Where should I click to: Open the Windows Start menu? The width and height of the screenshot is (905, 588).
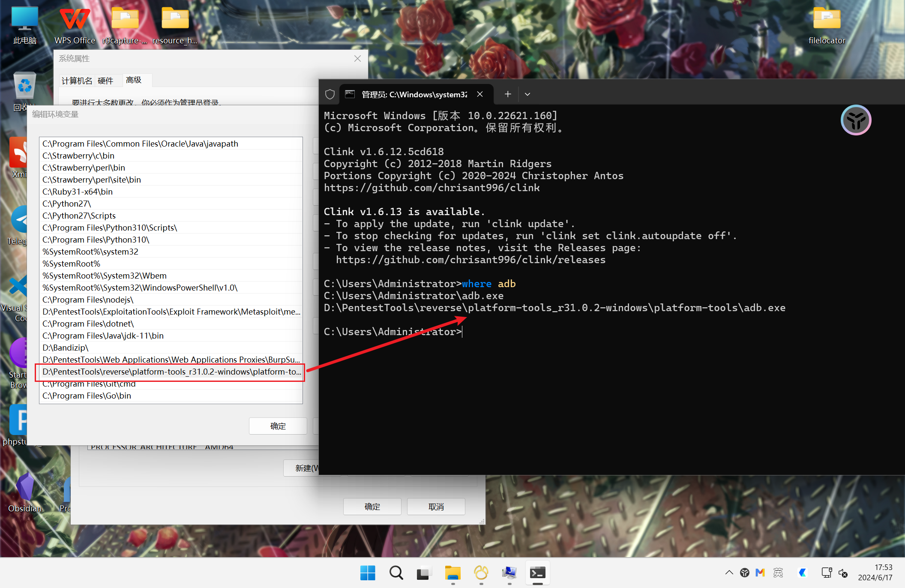[x=368, y=573]
